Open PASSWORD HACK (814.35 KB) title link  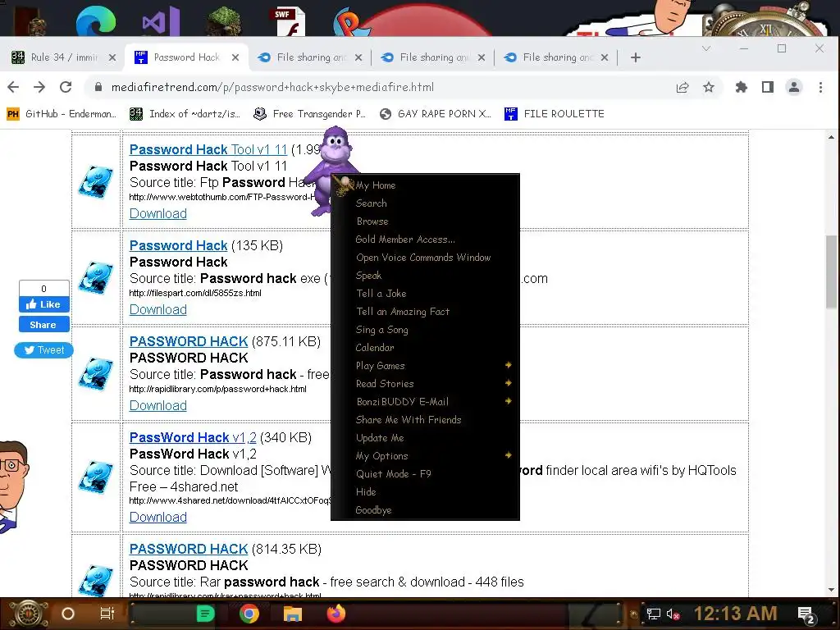pyautogui.click(x=189, y=549)
